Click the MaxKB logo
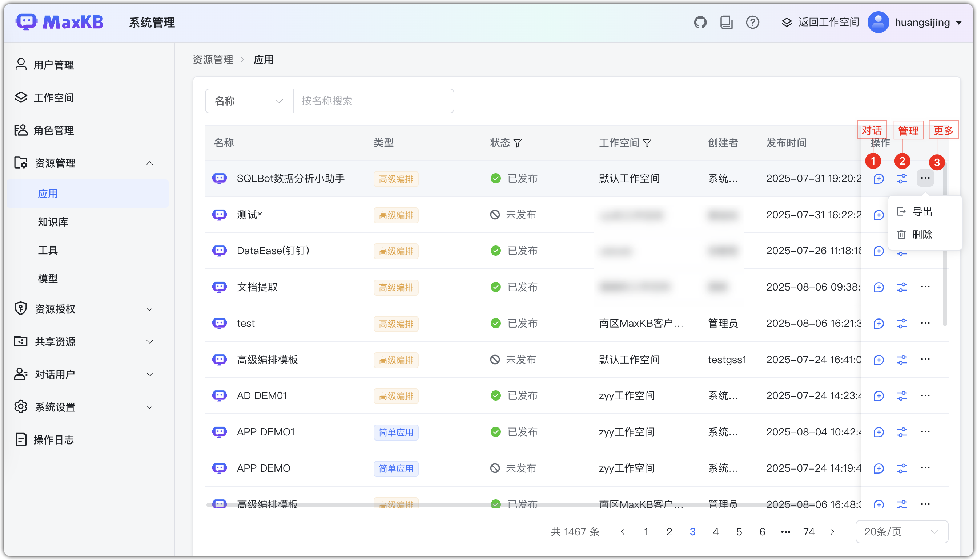977x560 pixels. point(60,22)
